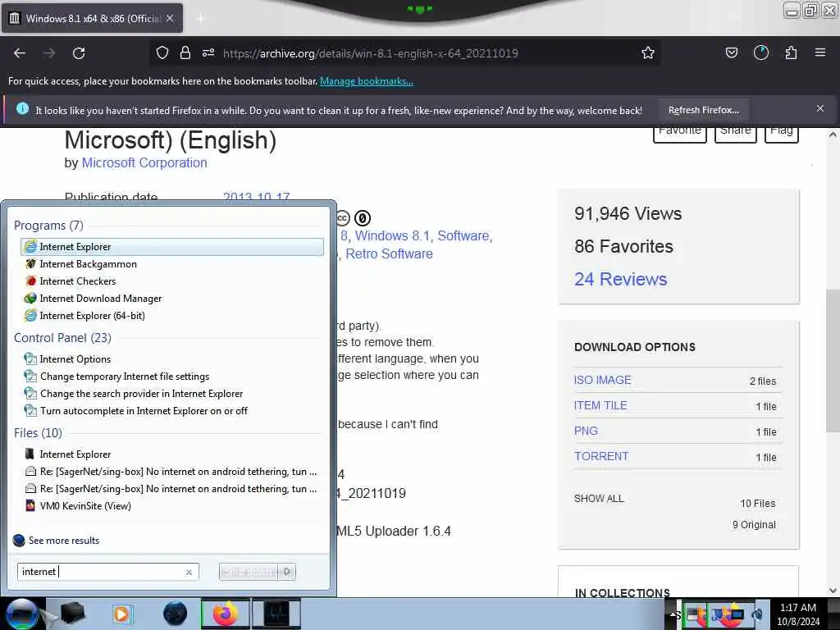The image size is (840, 630).
Task: Click the taskbar clock 1:17 AM
Action: coord(798,614)
